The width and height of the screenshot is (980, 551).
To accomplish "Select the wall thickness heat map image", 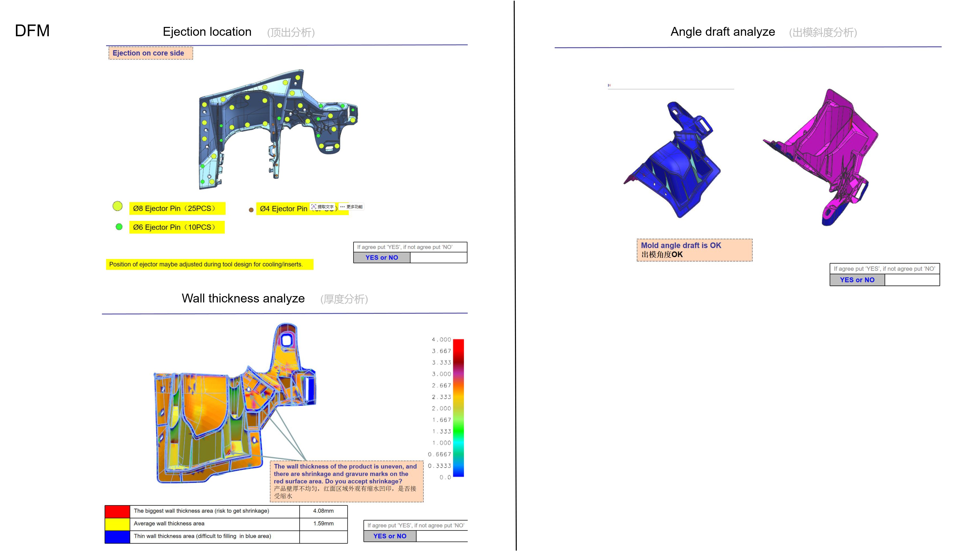I will click(235, 403).
